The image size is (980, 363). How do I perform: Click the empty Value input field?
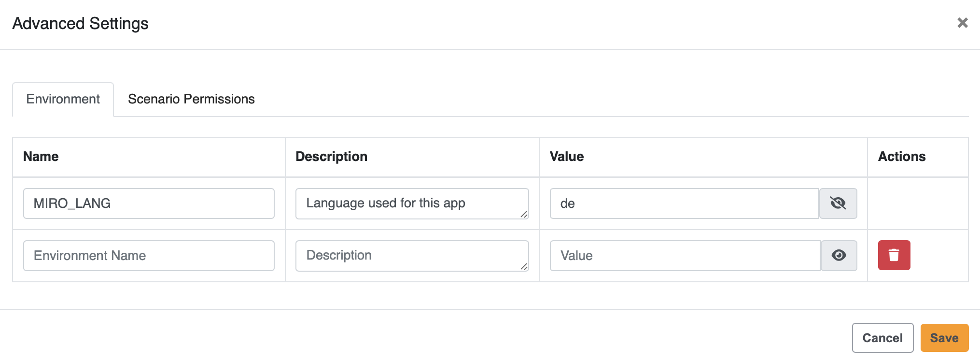(x=685, y=256)
